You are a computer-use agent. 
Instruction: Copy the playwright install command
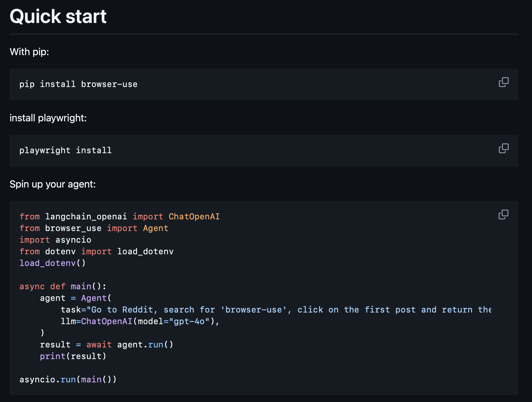503,148
